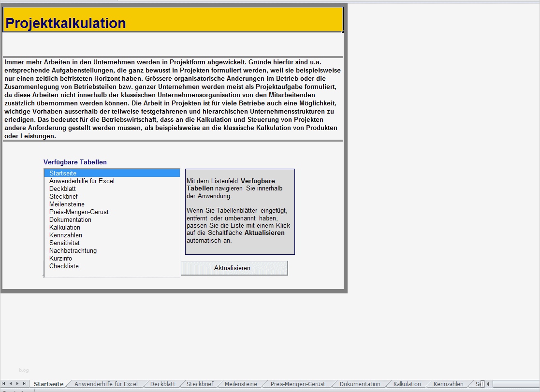This screenshot has height=392, width=540.
Task: Select Checkliste in the Verfügbare Tabellen list
Action: coord(63,266)
